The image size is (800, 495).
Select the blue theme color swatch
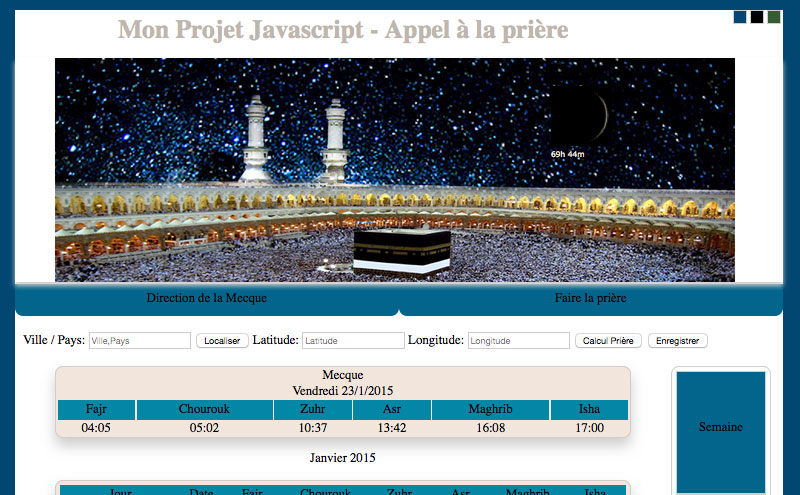tap(740, 17)
